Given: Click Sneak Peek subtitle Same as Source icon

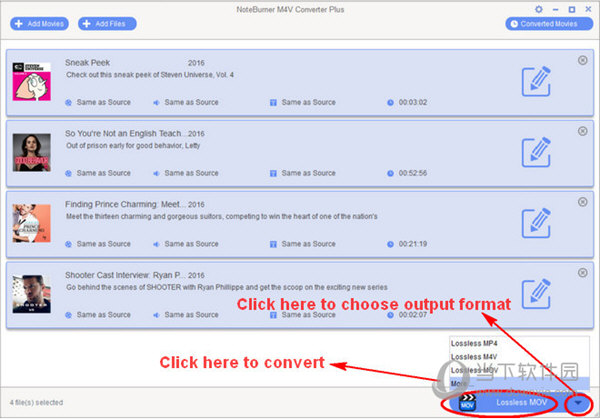Looking at the screenshot, I should 273,103.
